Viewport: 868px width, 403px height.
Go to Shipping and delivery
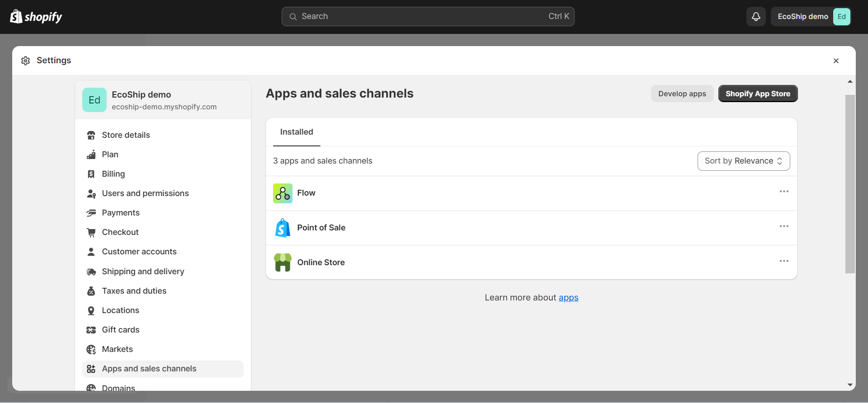(x=163, y=272)
